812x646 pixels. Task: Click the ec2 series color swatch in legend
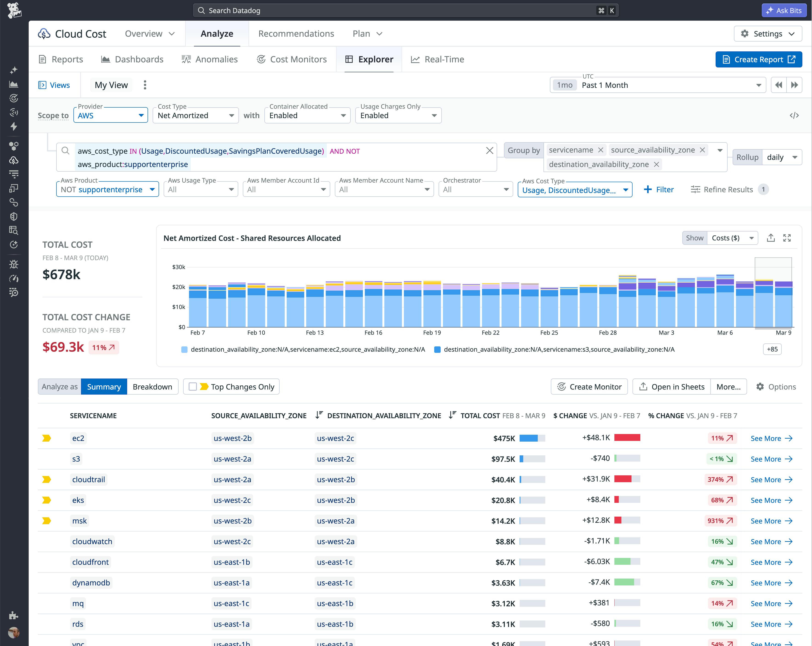(184, 349)
